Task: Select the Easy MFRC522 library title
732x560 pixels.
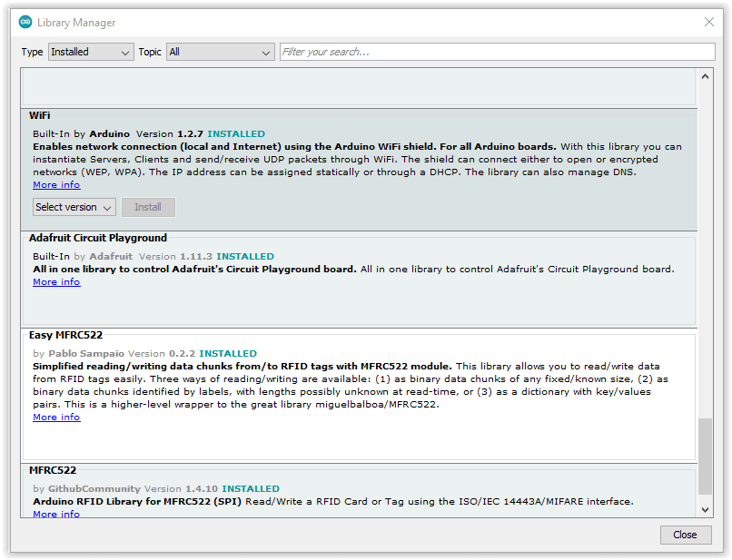Action: (65, 335)
